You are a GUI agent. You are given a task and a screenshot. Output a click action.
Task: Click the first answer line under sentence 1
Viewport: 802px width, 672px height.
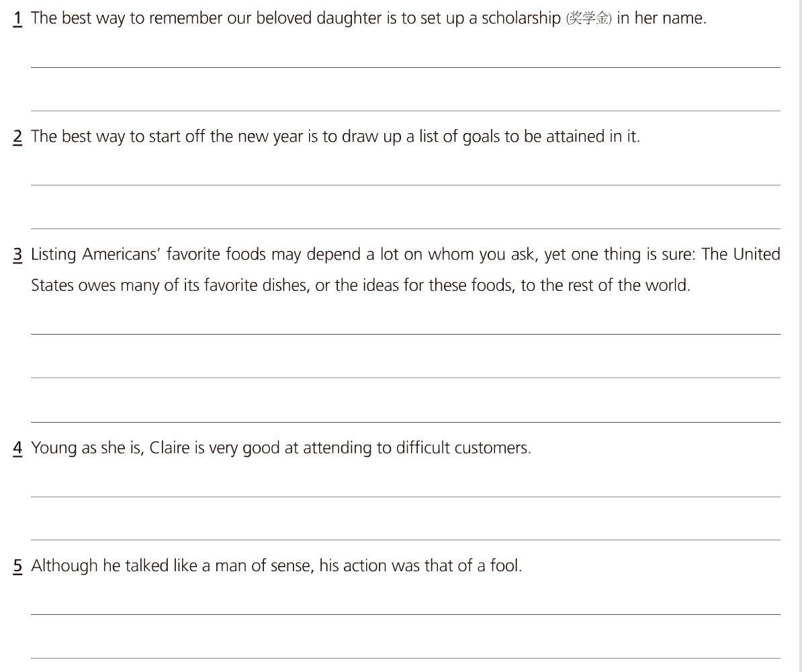pyautogui.click(x=406, y=67)
